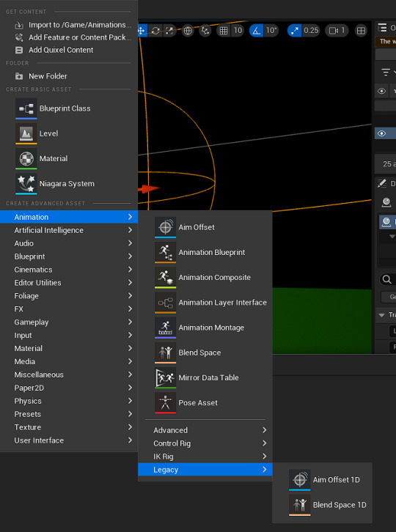Click the Animation Blueprint icon
The width and height of the screenshot is (396, 532).
click(x=166, y=252)
